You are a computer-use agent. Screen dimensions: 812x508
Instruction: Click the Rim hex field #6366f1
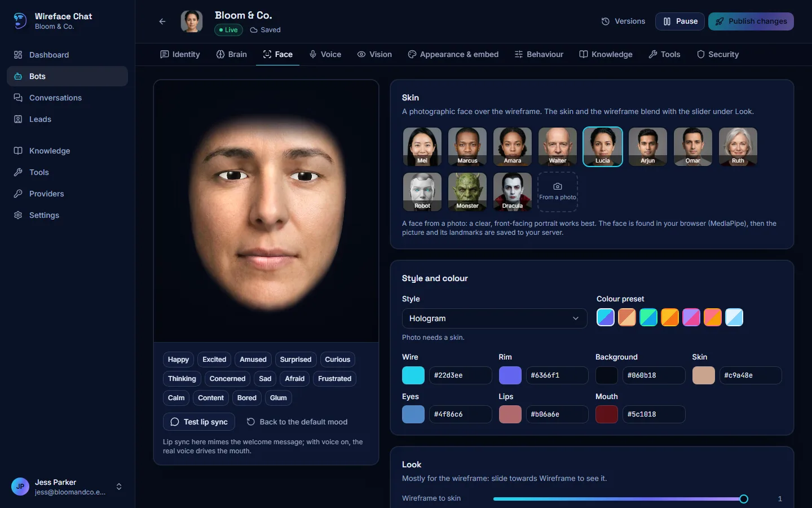tap(557, 375)
